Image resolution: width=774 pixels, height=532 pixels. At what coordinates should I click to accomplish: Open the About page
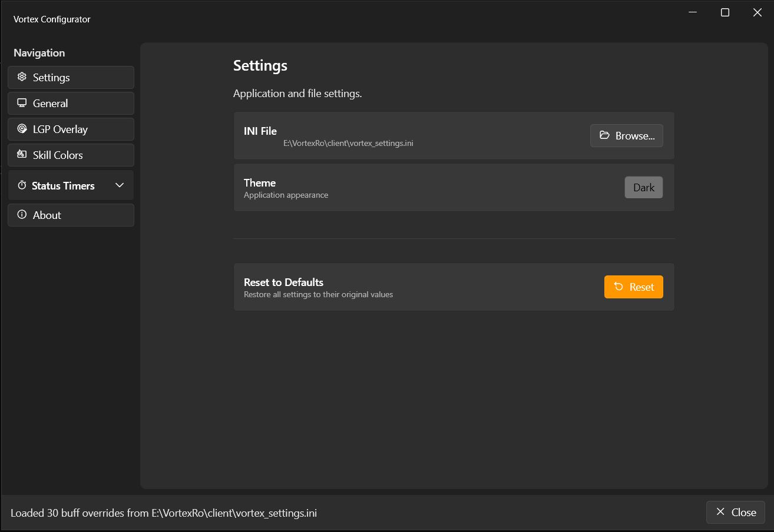click(71, 215)
